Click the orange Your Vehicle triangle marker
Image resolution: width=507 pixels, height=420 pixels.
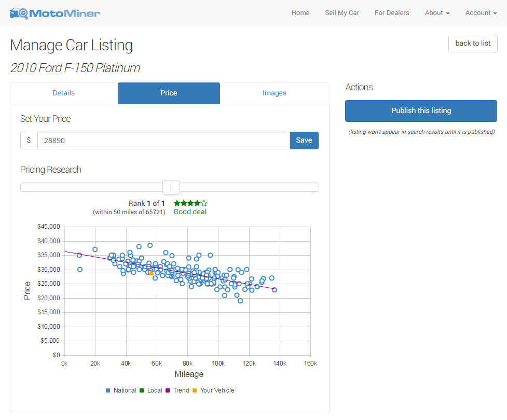point(151,273)
